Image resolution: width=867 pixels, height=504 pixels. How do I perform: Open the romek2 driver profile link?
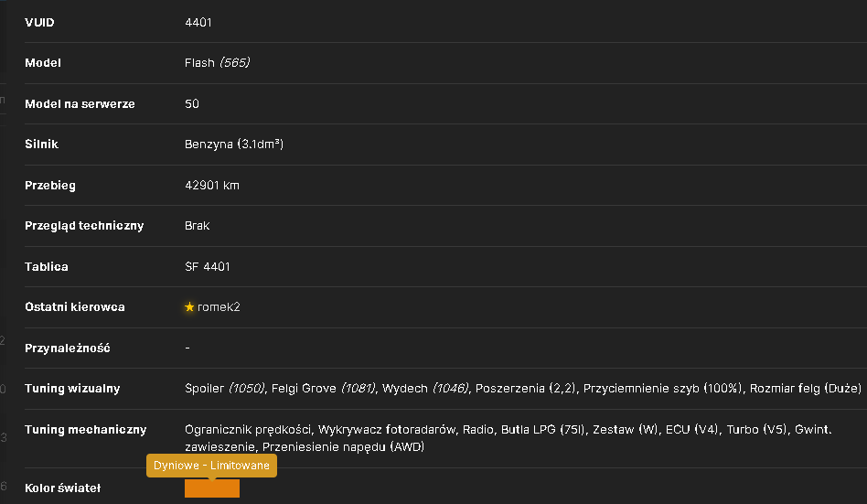pyautogui.click(x=219, y=307)
